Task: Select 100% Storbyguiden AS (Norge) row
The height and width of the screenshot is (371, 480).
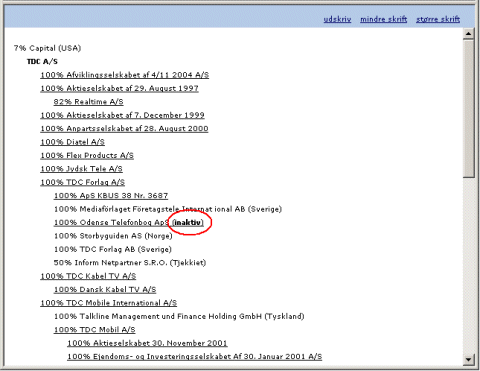Action: pos(113,236)
